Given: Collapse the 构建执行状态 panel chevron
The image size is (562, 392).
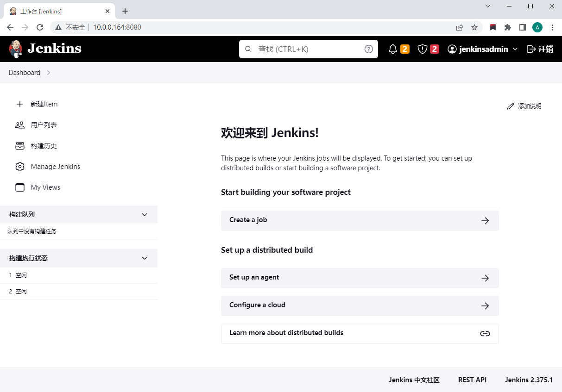Looking at the screenshot, I should pos(145,258).
